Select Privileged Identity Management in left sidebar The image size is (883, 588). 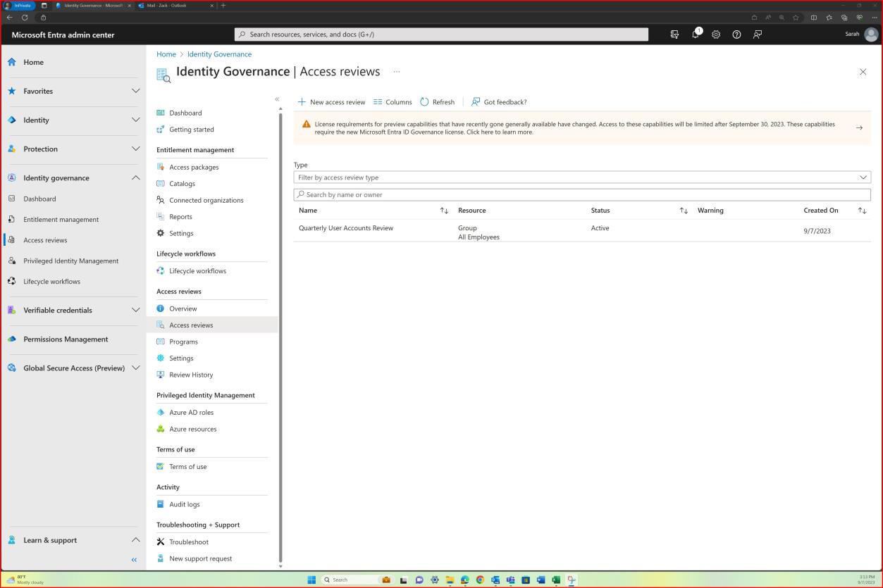pos(70,261)
